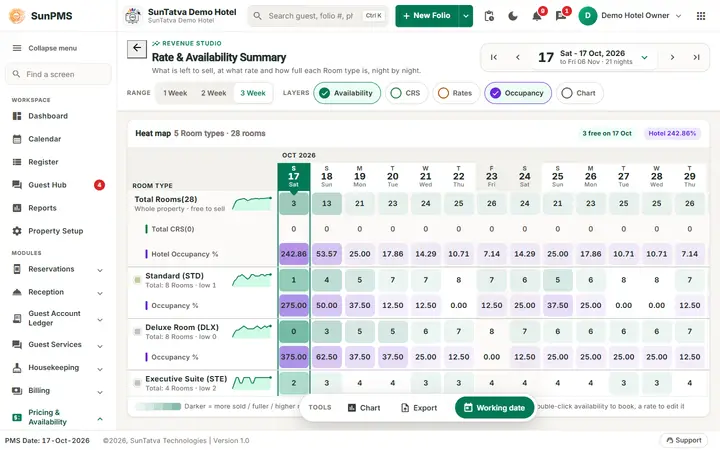Expand the Reservations module
This screenshot has height=450, width=720.
(100, 270)
